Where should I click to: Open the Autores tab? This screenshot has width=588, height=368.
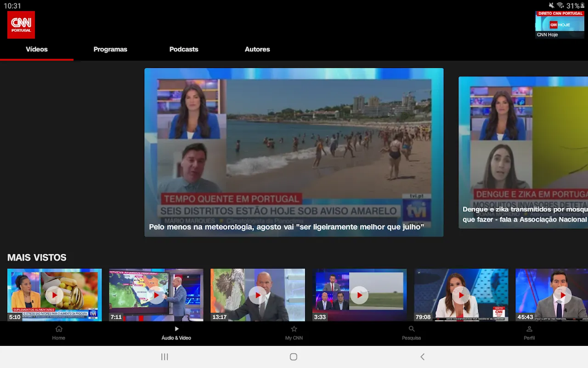click(x=257, y=49)
